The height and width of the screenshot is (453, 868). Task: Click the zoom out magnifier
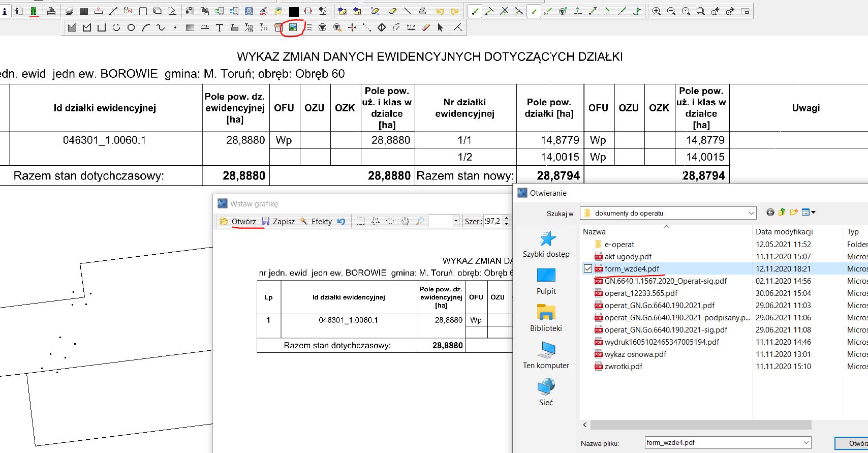(671, 11)
